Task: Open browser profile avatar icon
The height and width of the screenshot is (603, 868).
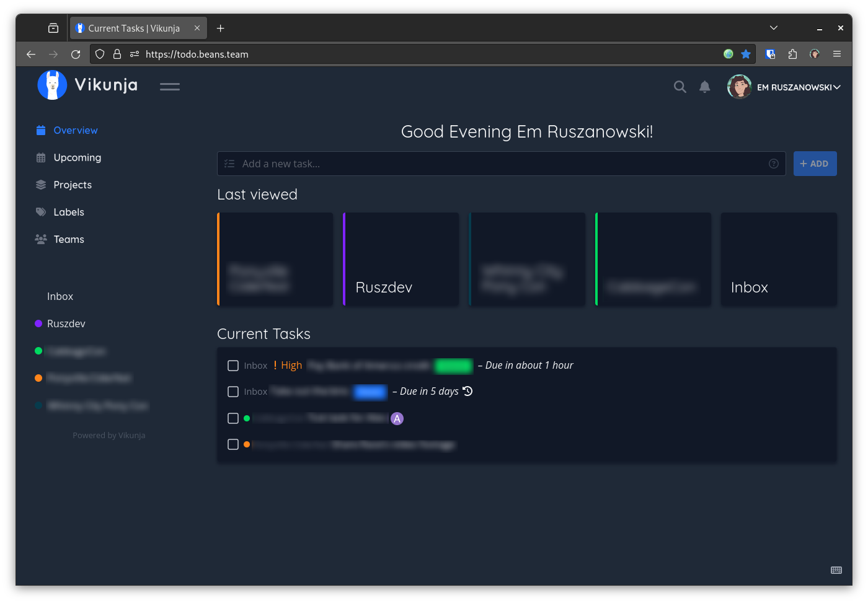Action: click(815, 54)
